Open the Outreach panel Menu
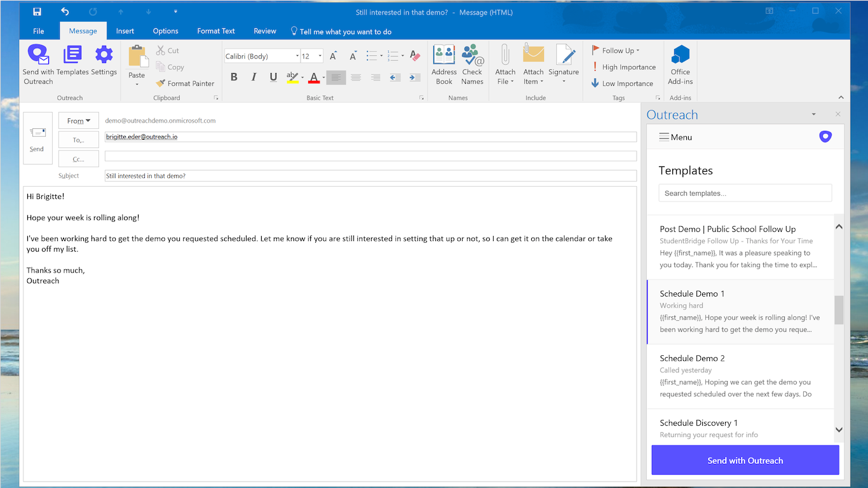This screenshot has height=488, width=868. (x=675, y=137)
